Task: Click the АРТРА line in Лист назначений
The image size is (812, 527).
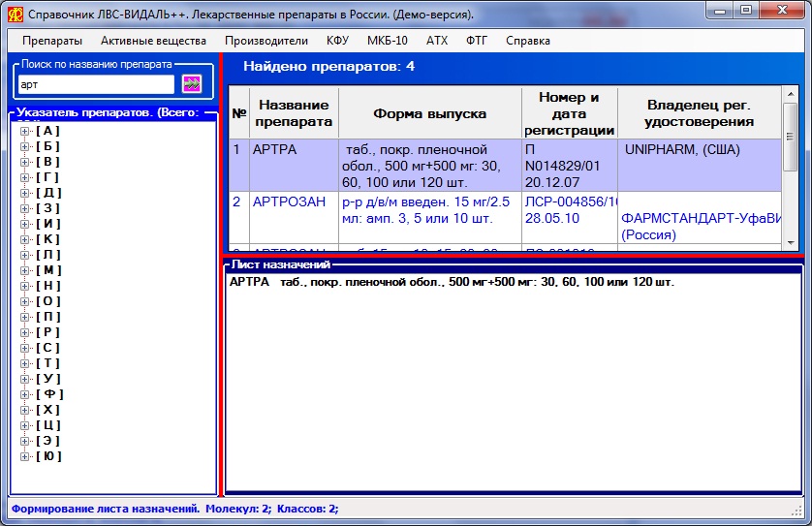Action: pyautogui.click(x=452, y=282)
